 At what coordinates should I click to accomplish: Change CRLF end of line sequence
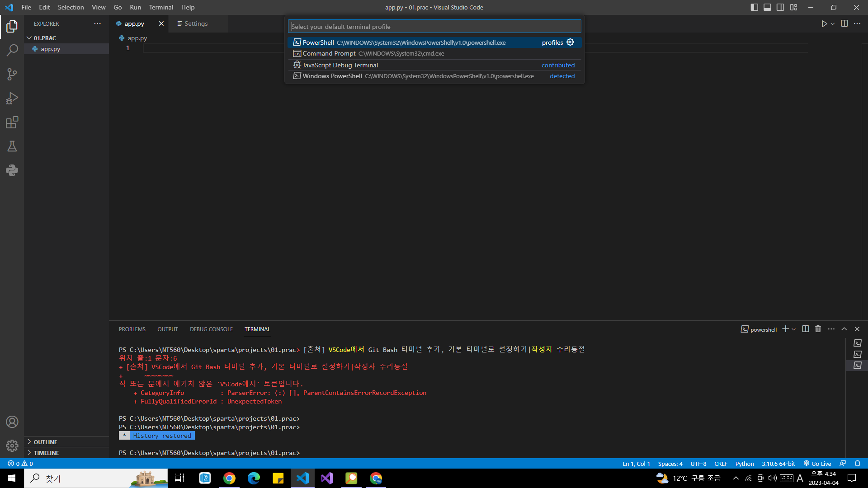pos(721,464)
